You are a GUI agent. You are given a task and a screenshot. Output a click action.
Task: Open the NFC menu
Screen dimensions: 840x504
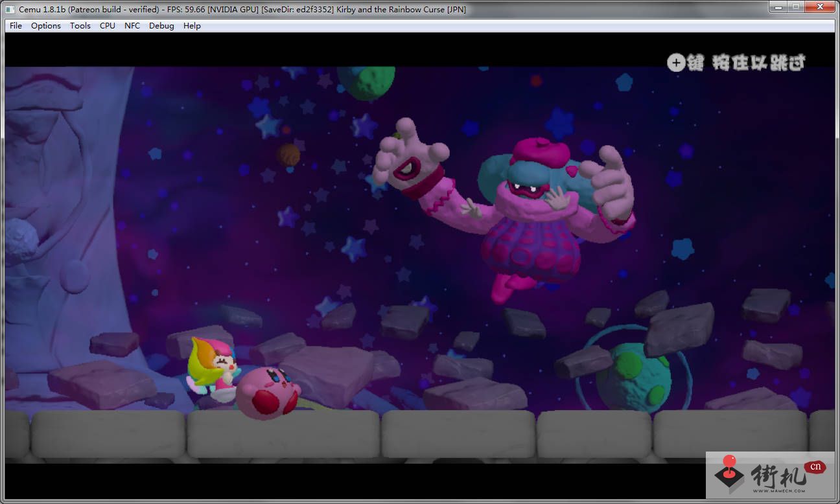coord(132,26)
